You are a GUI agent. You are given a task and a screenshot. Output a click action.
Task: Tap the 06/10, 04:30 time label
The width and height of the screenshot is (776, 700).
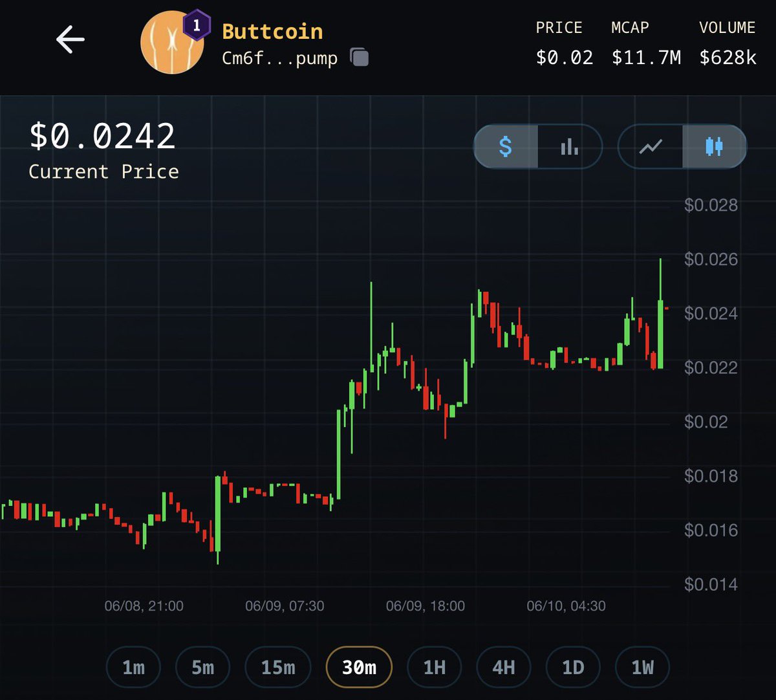[x=566, y=606]
